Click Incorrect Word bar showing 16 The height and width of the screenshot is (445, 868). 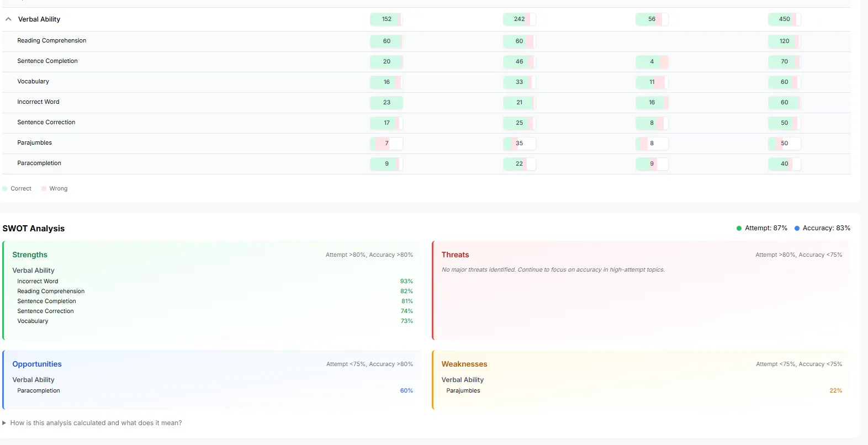click(x=652, y=103)
